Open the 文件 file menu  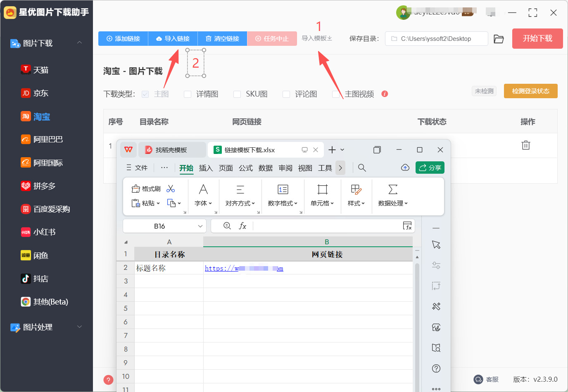(137, 168)
